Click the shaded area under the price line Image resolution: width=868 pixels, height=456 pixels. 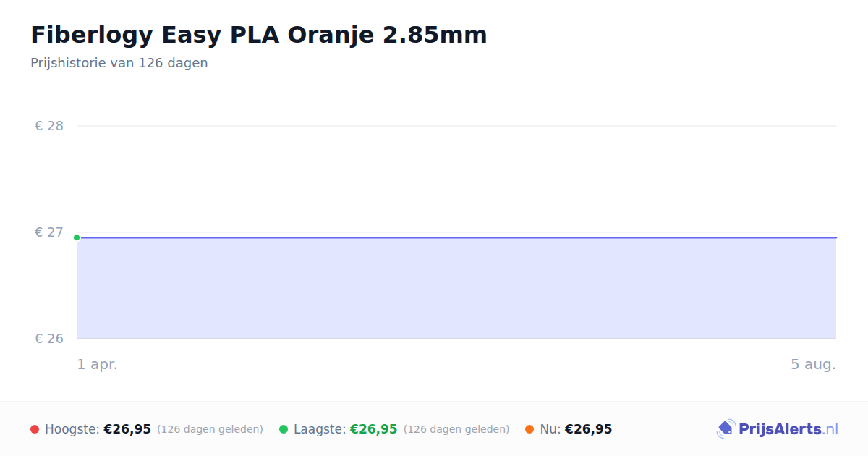tap(456, 288)
